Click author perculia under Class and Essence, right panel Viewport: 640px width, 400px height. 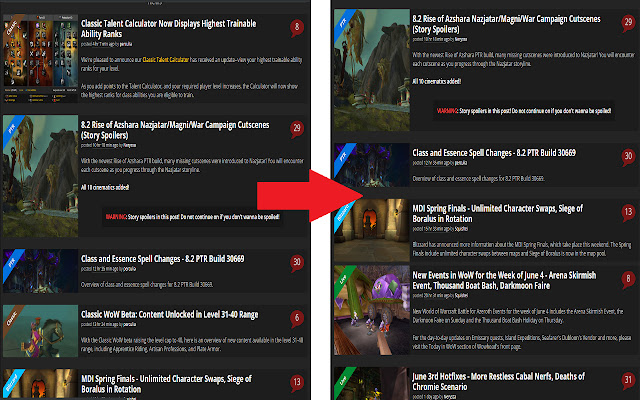(x=461, y=163)
